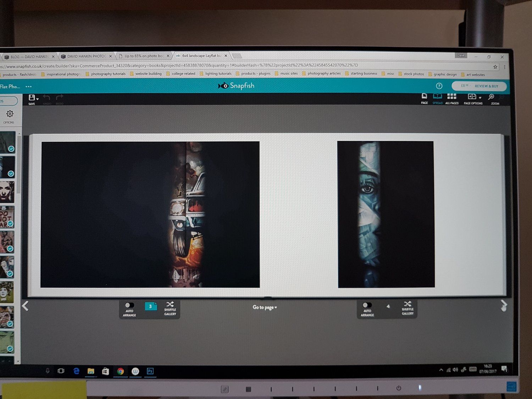Switch to 'BLOG — DAVID HANKIN' tab

click(x=29, y=57)
